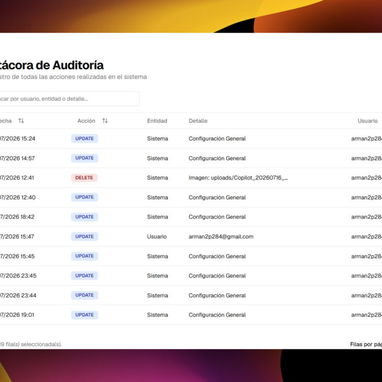Click the Usuario column header
Image resolution: width=382 pixels, height=382 pixels.
click(368, 121)
